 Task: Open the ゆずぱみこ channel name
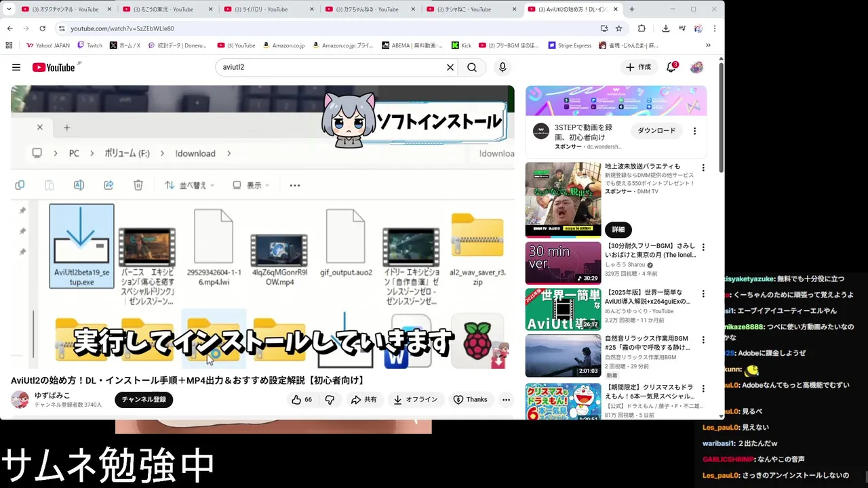click(x=52, y=395)
